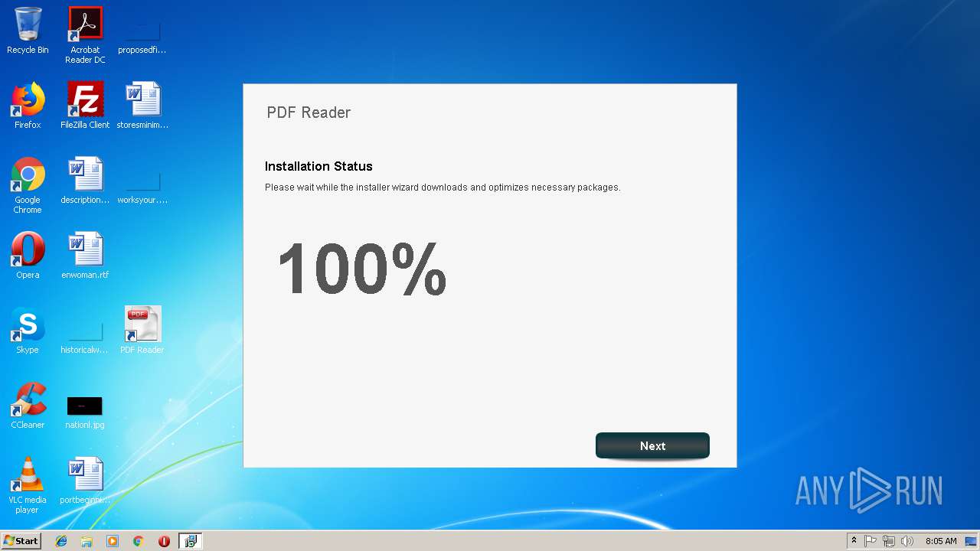980x551 pixels.
Task: Open Windows Media Player from the taskbar
Action: tap(113, 541)
